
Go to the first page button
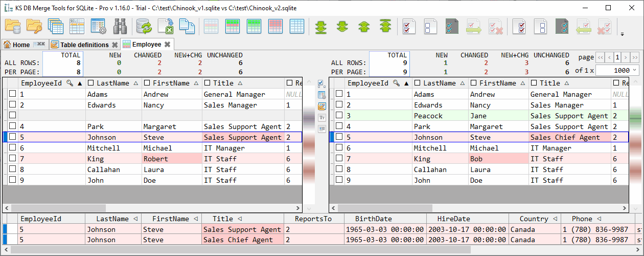pyautogui.click(x=601, y=57)
